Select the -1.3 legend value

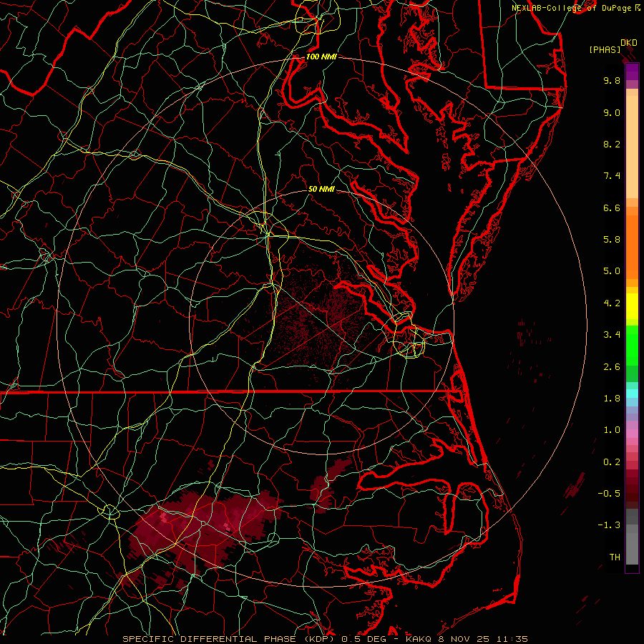click(609, 525)
